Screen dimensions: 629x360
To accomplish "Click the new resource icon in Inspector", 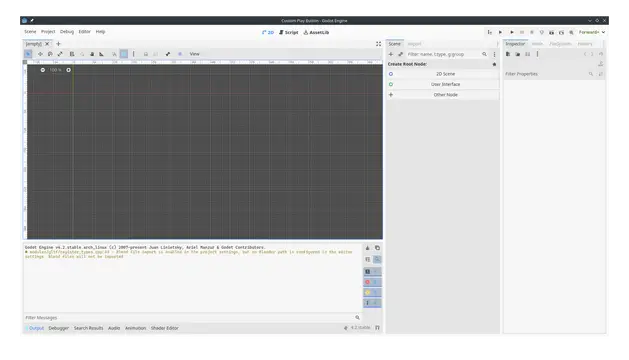I will pos(508,54).
